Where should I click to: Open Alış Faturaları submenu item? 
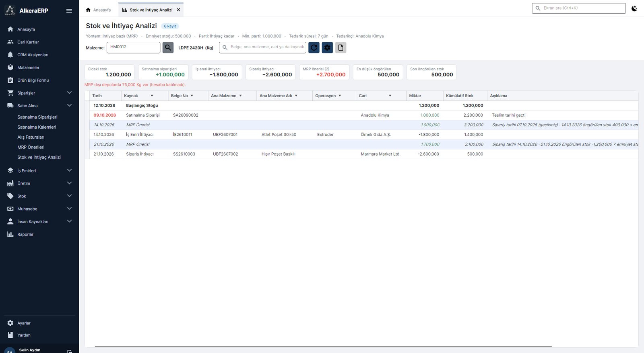[x=31, y=137]
